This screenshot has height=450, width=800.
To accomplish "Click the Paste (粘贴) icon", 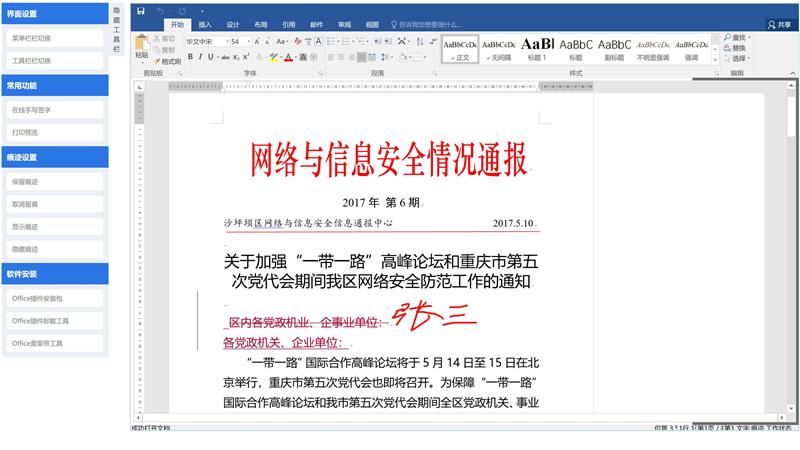I will pos(142,47).
